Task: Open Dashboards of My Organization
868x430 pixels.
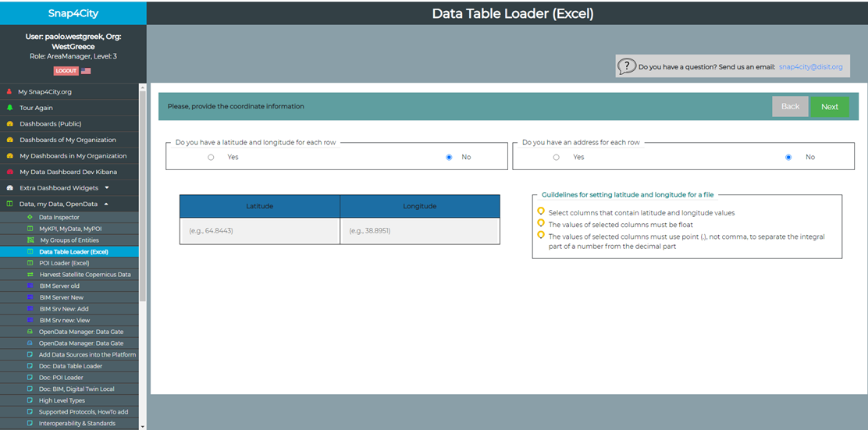Action: point(67,140)
